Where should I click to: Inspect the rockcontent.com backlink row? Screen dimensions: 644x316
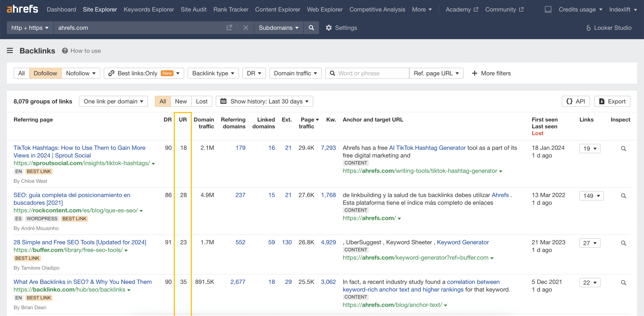pos(623,196)
